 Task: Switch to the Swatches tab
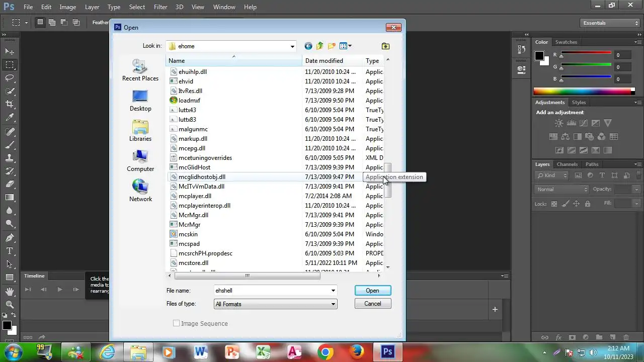tap(566, 42)
